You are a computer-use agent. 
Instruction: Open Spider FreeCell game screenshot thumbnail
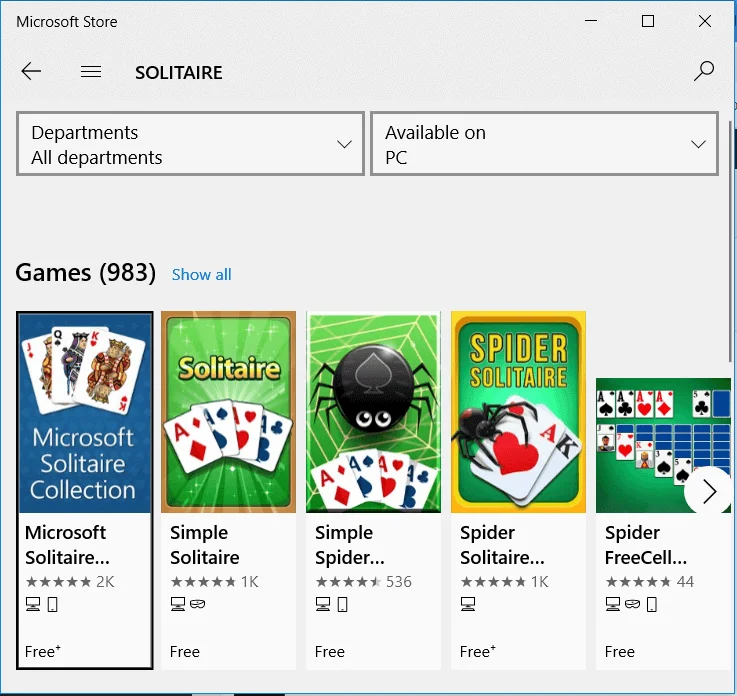663,445
